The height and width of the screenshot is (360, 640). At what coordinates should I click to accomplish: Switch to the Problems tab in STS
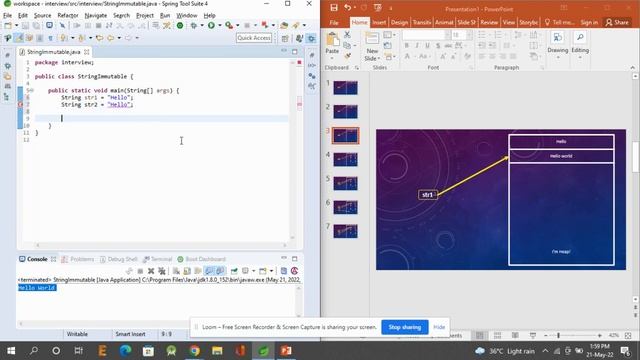pos(78,259)
